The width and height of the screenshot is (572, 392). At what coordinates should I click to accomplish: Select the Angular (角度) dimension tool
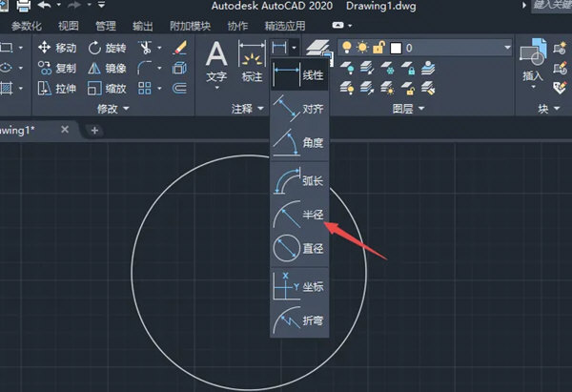point(298,143)
